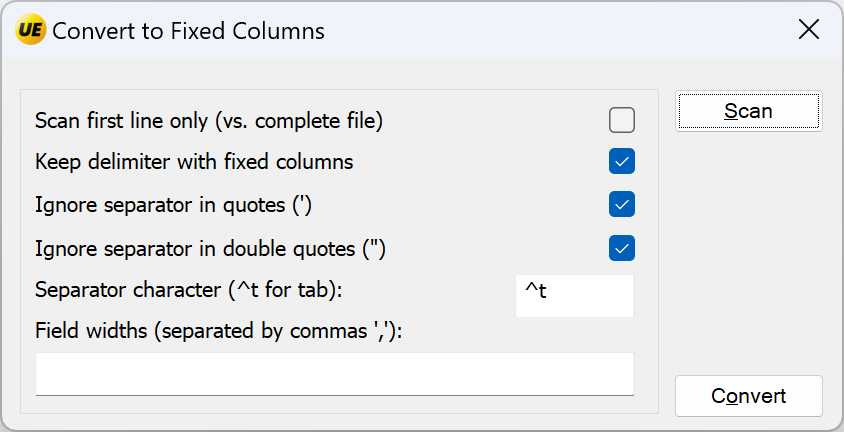Image resolution: width=844 pixels, height=432 pixels.
Task: Click the 'Scan first line only' label text
Action: click(209, 121)
